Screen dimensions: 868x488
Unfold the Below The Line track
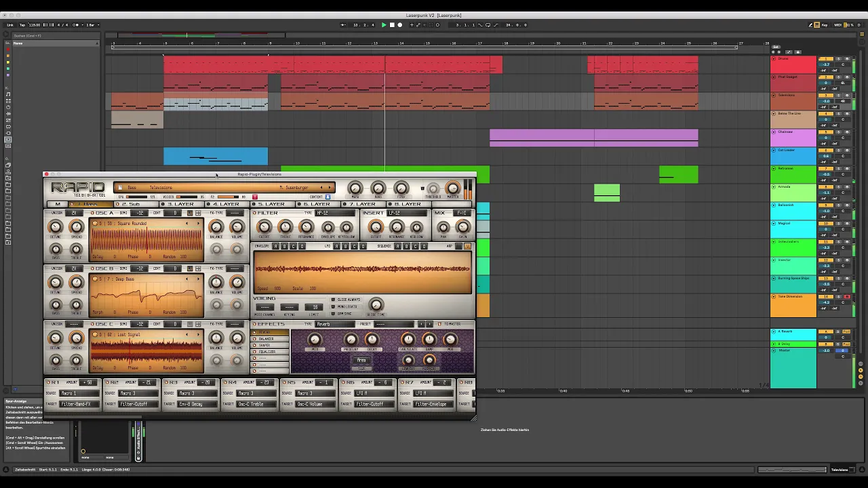774,114
